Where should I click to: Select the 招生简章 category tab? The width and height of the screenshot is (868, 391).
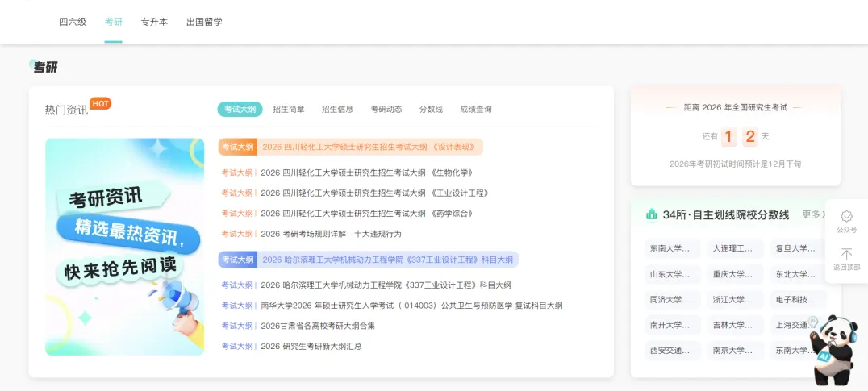pyautogui.click(x=289, y=110)
